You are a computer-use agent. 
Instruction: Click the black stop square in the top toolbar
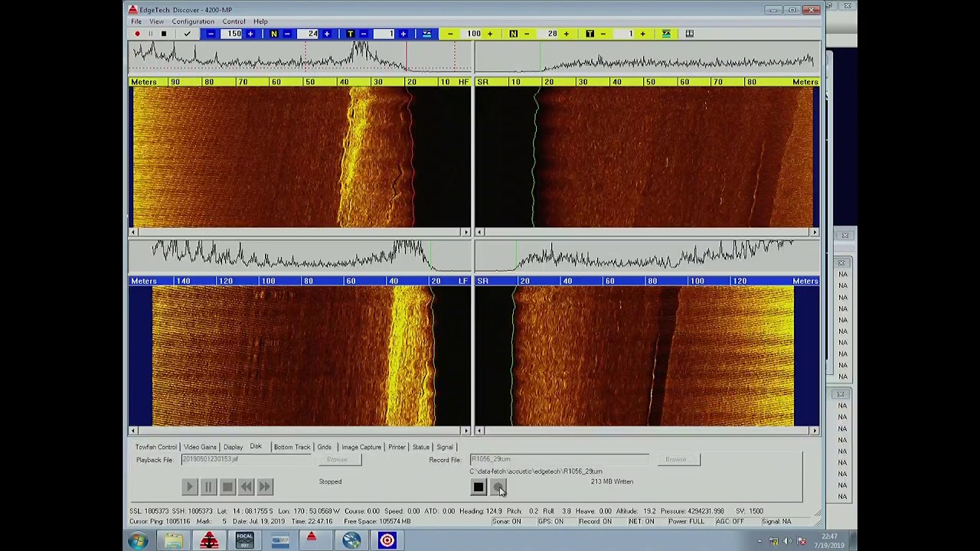pyautogui.click(x=163, y=34)
